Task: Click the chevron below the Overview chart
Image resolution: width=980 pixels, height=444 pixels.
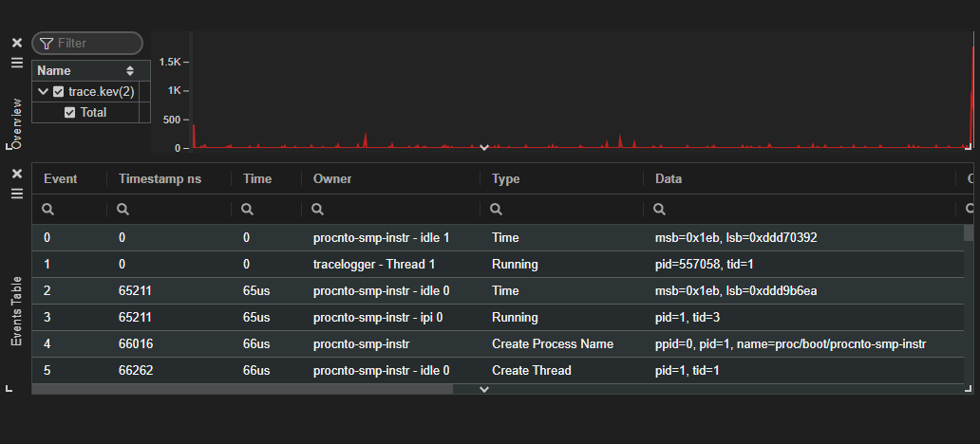Action: click(484, 148)
